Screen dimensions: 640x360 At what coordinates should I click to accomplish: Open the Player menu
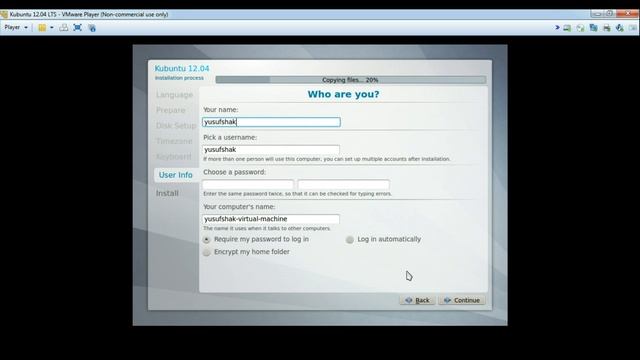(16, 27)
